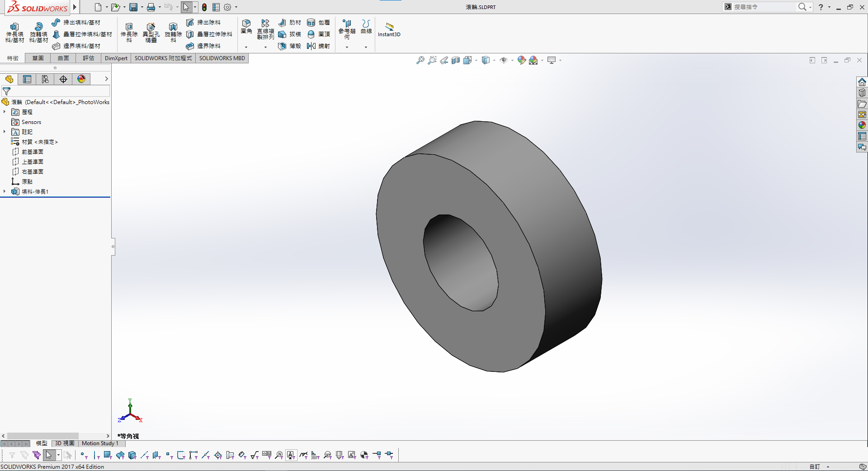Apply the 圓角 fillet tool
Screen dimensions: 868x471
(246, 27)
